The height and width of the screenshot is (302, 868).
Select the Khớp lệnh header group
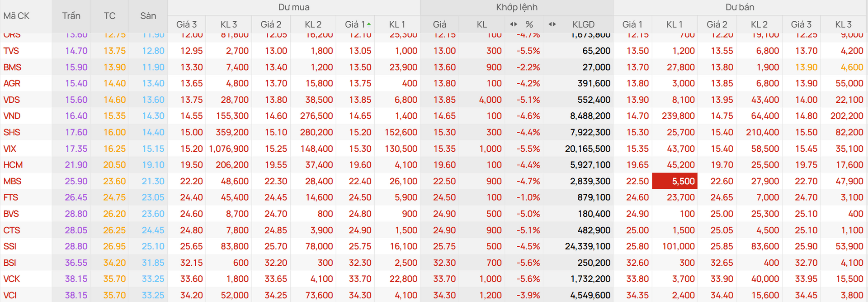click(517, 7)
